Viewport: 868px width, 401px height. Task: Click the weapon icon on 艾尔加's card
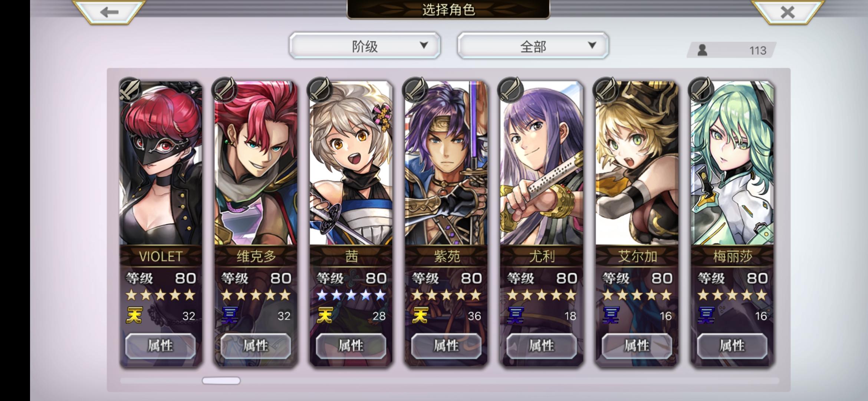(x=606, y=89)
